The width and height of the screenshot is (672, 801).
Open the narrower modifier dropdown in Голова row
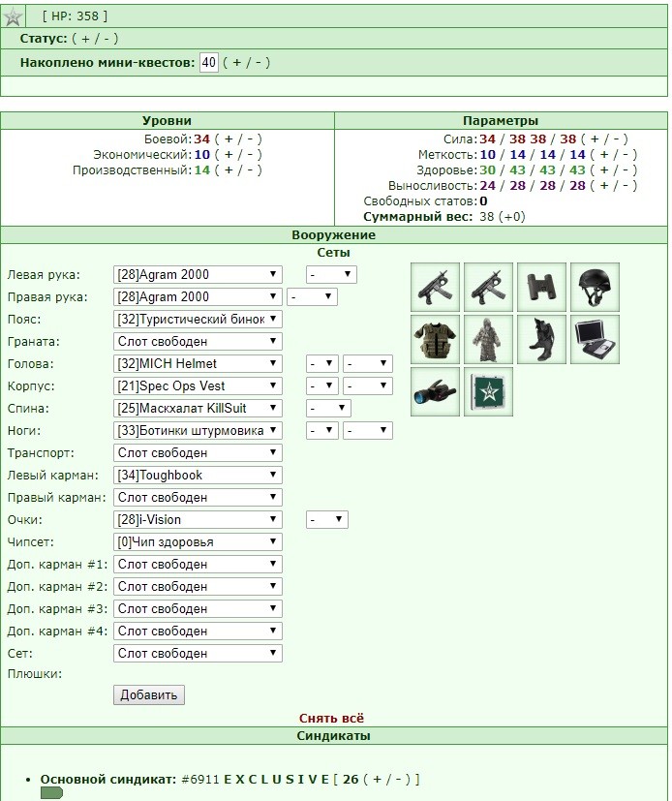click(321, 364)
